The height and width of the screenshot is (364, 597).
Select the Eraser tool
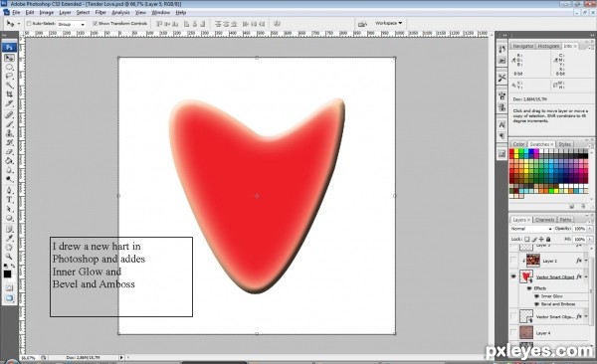tap(9, 151)
